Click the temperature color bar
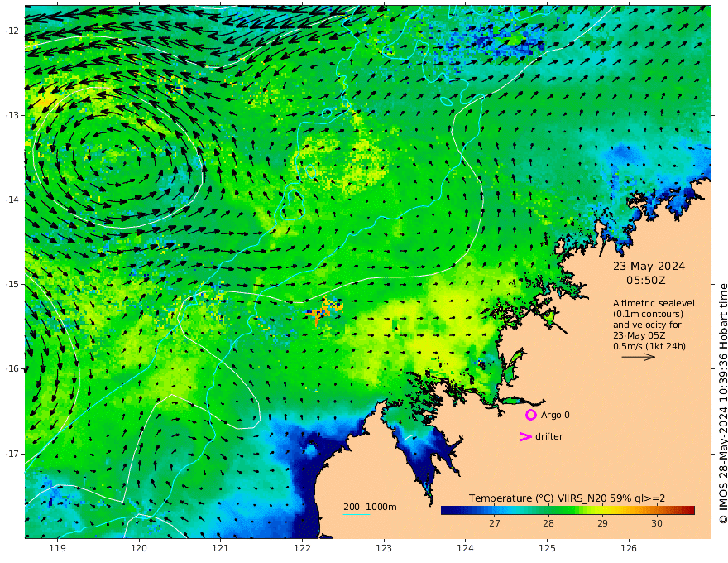 [x=568, y=511]
